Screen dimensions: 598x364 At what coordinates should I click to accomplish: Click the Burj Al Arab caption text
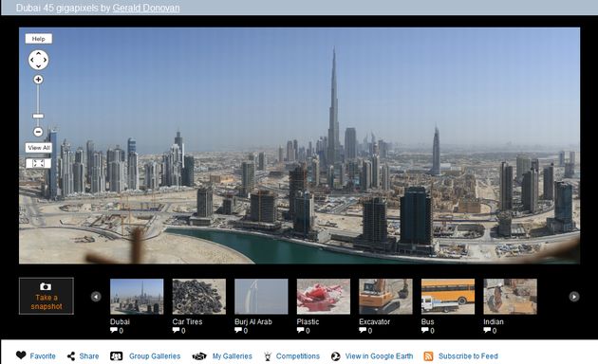[x=253, y=321]
